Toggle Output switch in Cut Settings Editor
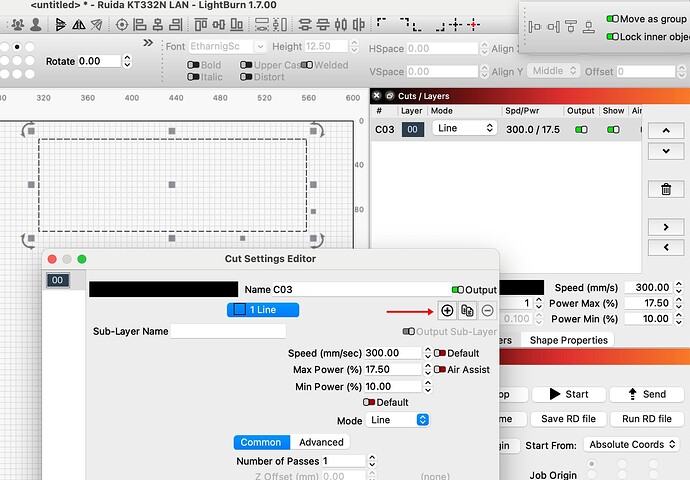This screenshot has width=690, height=480. point(458,289)
